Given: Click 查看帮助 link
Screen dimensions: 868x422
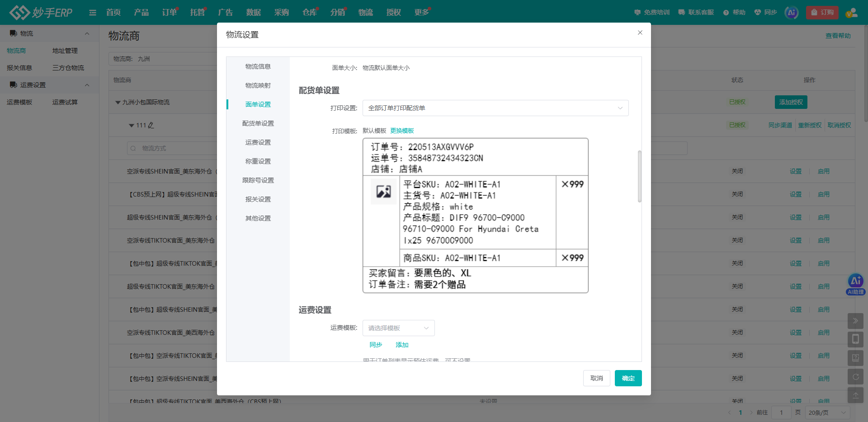Looking at the screenshot, I should pyautogui.click(x=838, y=36).
